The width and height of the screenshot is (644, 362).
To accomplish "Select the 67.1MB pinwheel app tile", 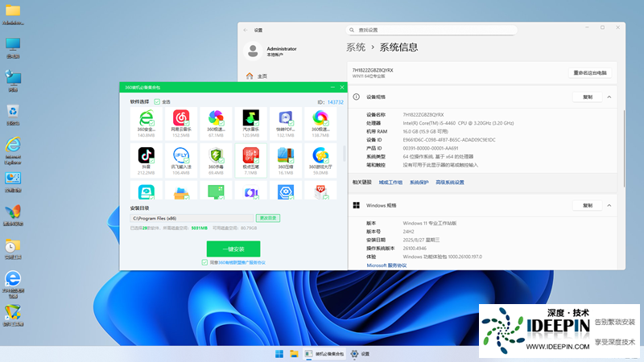I will (x=216, y=123).
